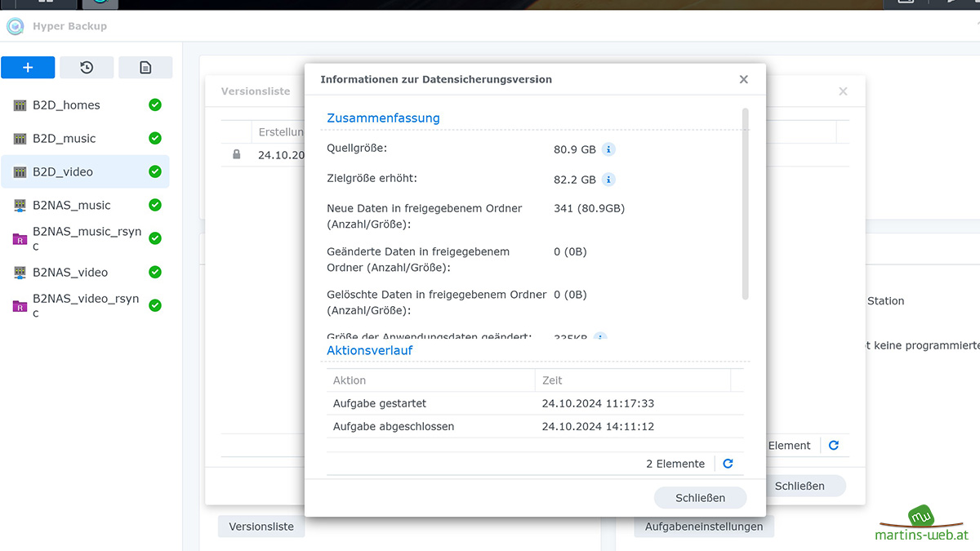Click green status check next to B2D_homes
Viewport: 980px width, 551px height.
[x=155, y=105]
